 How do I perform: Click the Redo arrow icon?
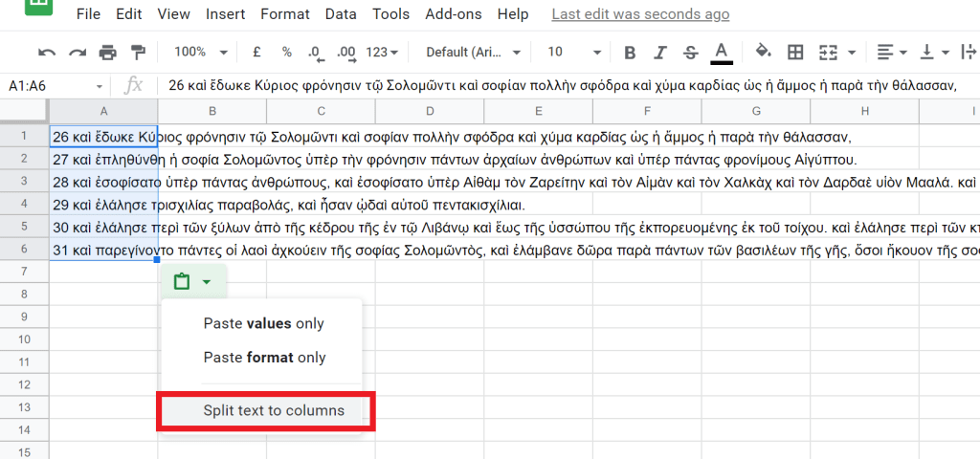click(76, 52)
